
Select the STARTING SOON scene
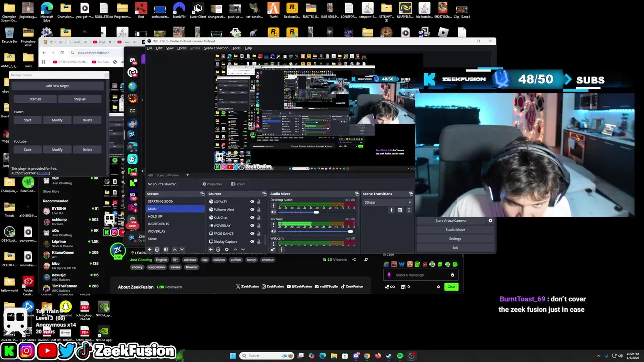(176, 201)
